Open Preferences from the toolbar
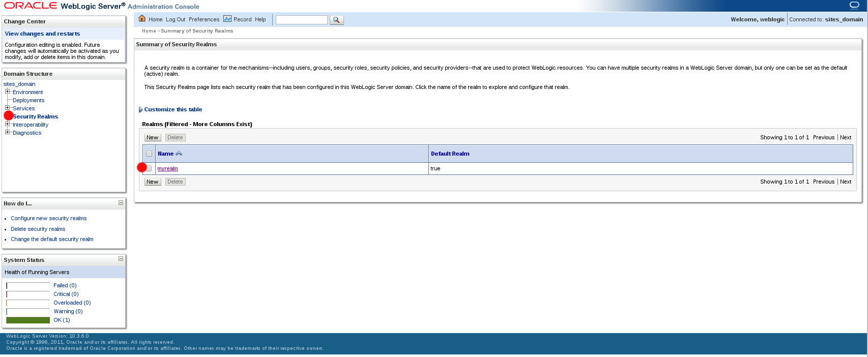 204,19
